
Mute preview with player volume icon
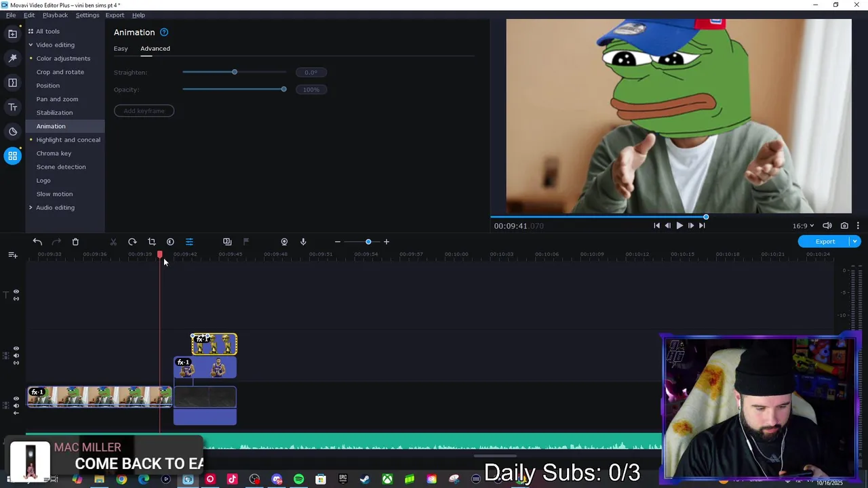click(827, 226)
